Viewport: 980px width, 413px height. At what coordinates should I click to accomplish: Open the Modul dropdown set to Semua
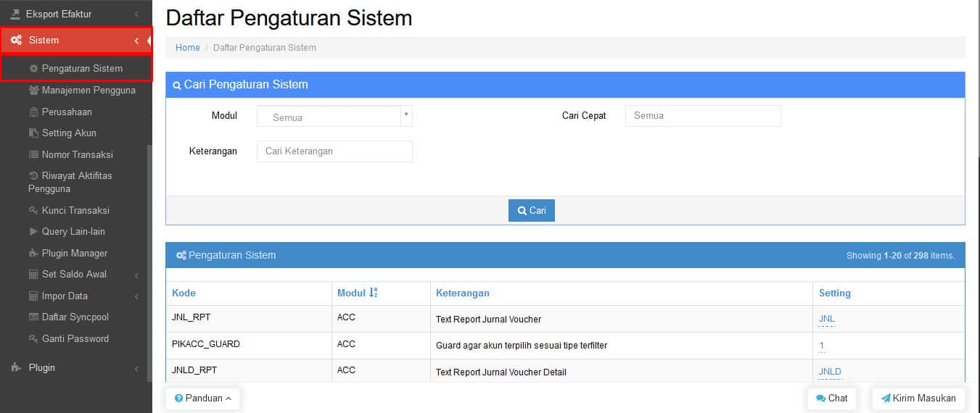pos(334,117)
